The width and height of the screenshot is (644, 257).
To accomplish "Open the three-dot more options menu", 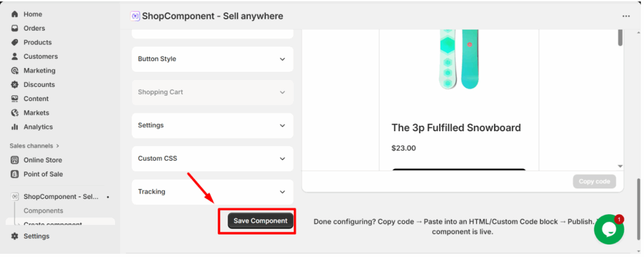I will tap(626, 16).
